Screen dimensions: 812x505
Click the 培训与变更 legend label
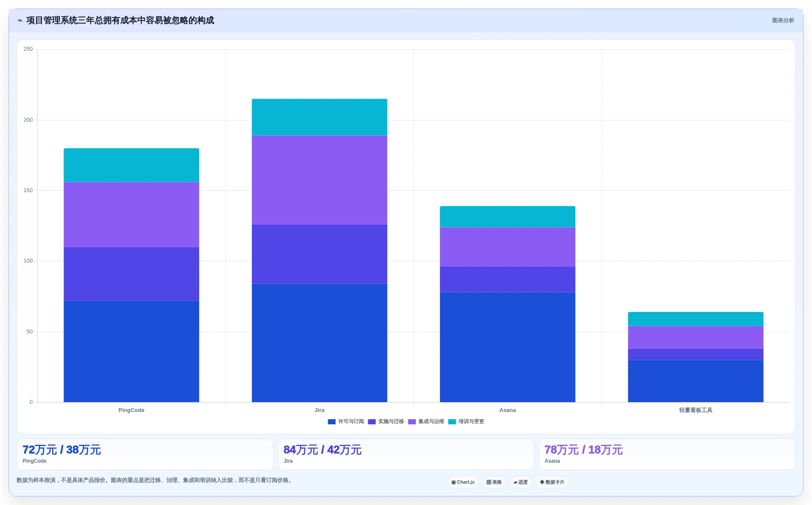pyautogui.click(x=471, y=422)
